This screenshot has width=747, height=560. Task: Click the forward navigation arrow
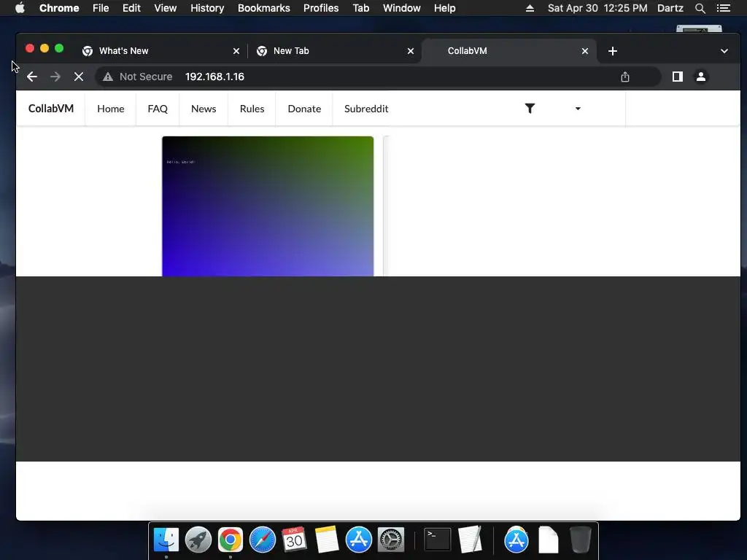[55, 77]
